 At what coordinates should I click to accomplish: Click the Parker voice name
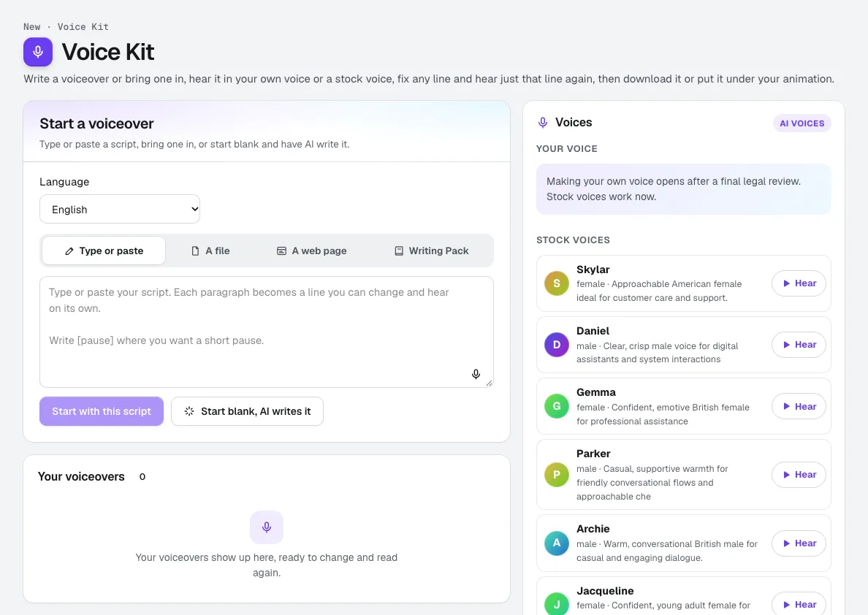[593, 454]
